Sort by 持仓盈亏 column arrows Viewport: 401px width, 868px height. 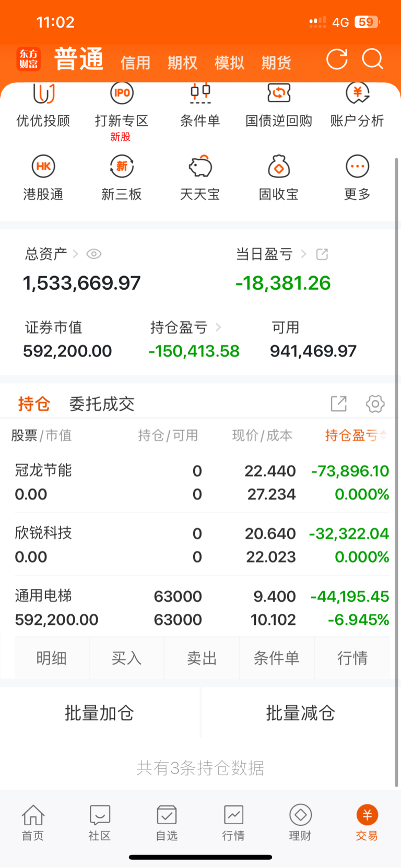click(383, 435)
